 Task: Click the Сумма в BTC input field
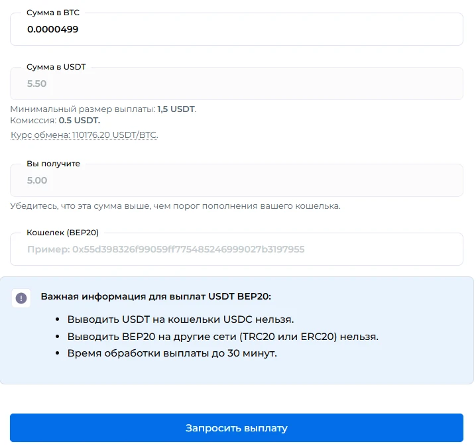coord(236,29)
